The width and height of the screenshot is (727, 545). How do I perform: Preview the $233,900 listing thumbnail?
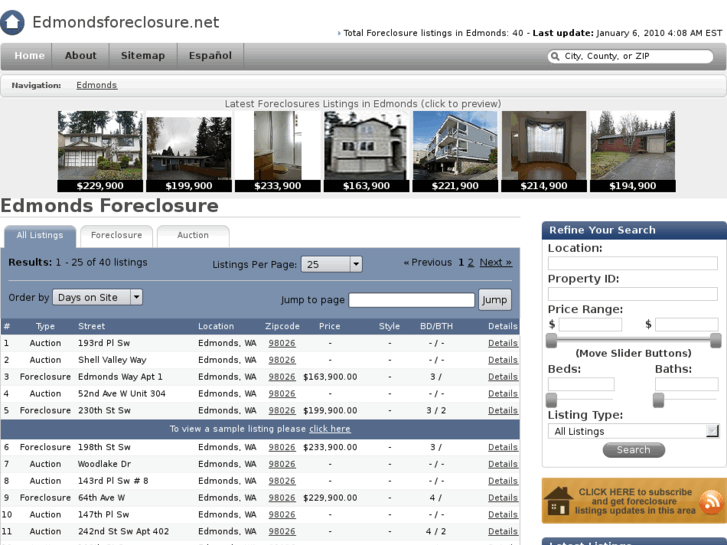(x=278, y=151)
